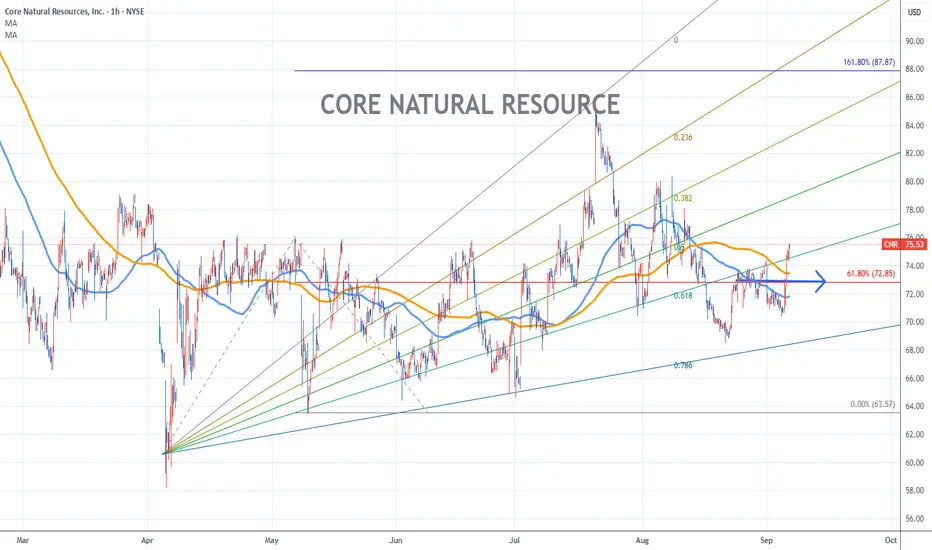Click the Mar label on time axis

(23, 540)
